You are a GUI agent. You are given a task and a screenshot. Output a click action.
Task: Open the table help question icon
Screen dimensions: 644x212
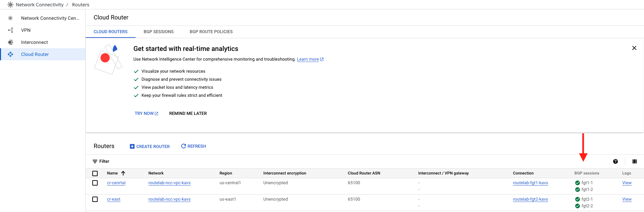[615, 161]
